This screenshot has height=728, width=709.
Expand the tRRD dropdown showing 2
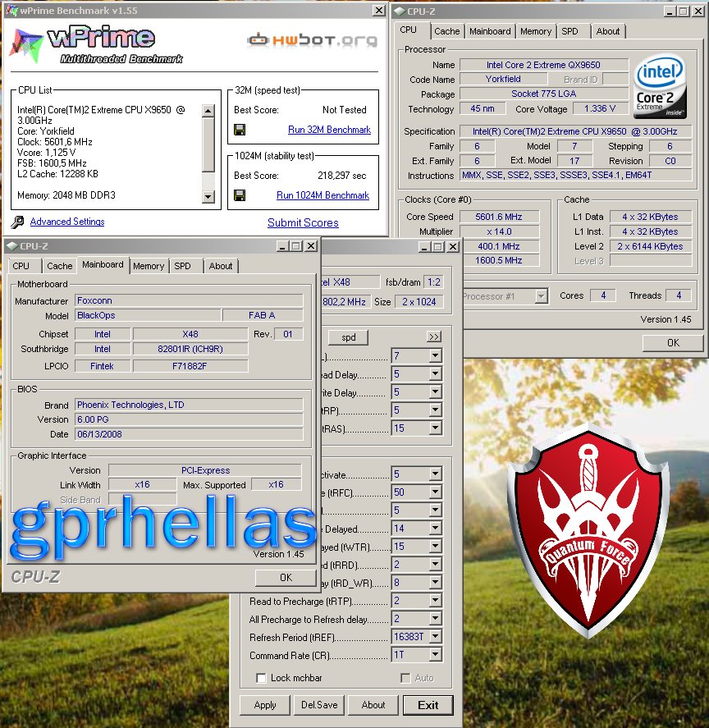pyautogui.click(x=435, y=565)
